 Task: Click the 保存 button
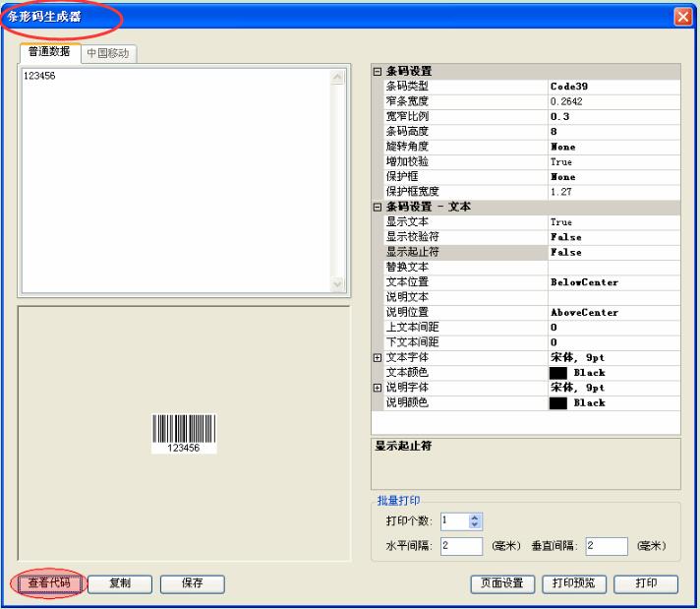(192, 583)
